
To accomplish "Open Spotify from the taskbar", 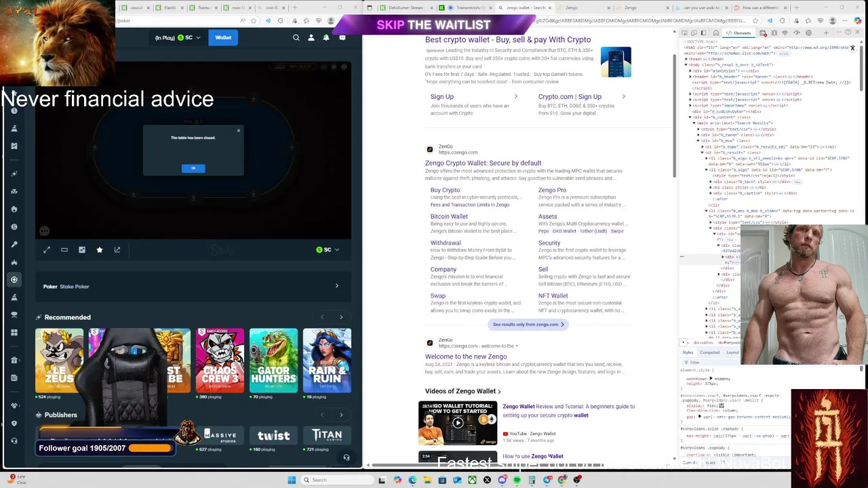I will click(x=517, y=480).
